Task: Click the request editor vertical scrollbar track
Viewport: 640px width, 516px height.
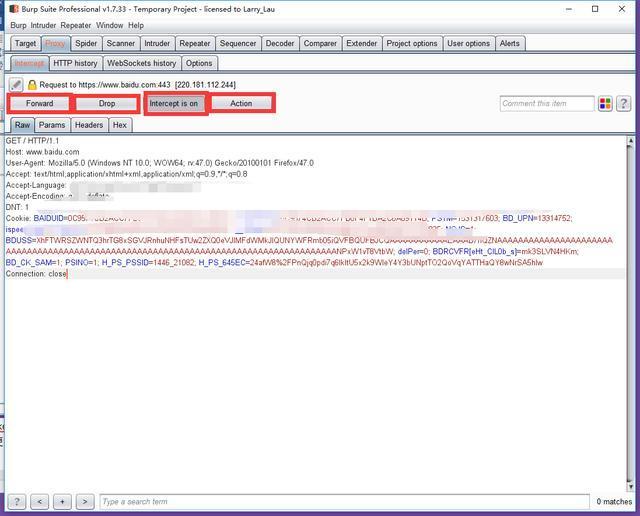Action: pyautogui.click(x=631, y=313)
